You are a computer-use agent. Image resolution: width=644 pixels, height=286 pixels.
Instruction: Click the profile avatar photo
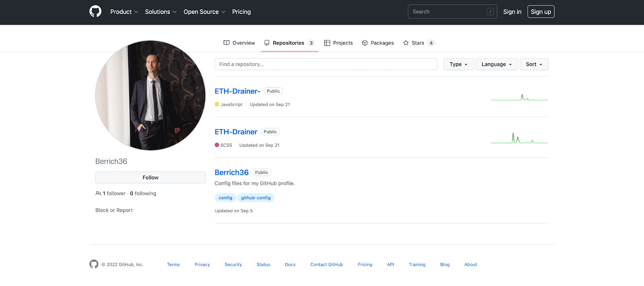point(151,95)
